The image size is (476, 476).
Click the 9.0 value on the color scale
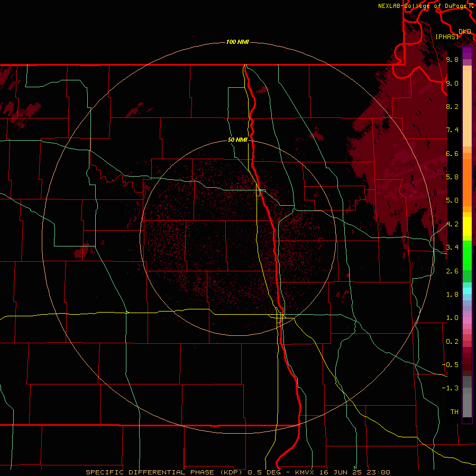click(x=452, y=83)
